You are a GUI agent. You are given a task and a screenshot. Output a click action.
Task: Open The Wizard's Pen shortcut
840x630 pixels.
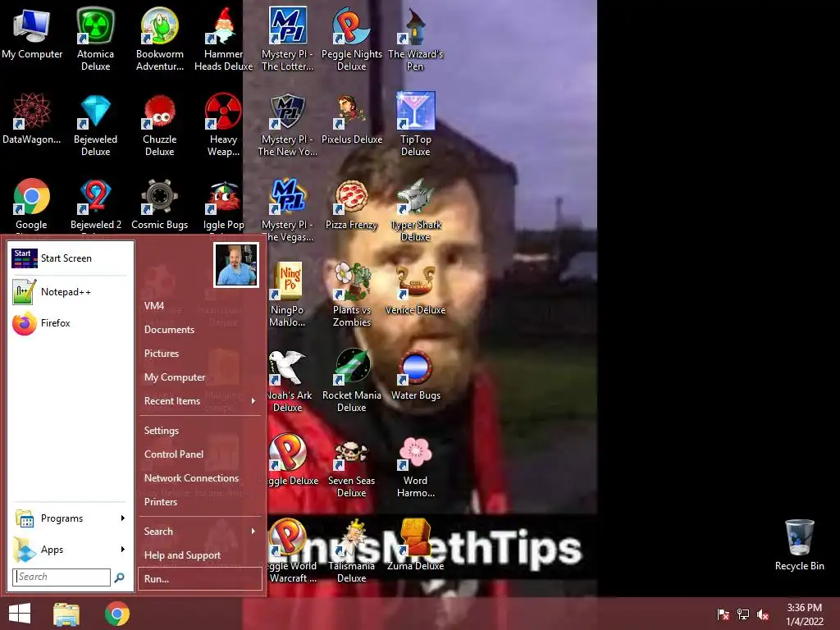pos(415,39)
